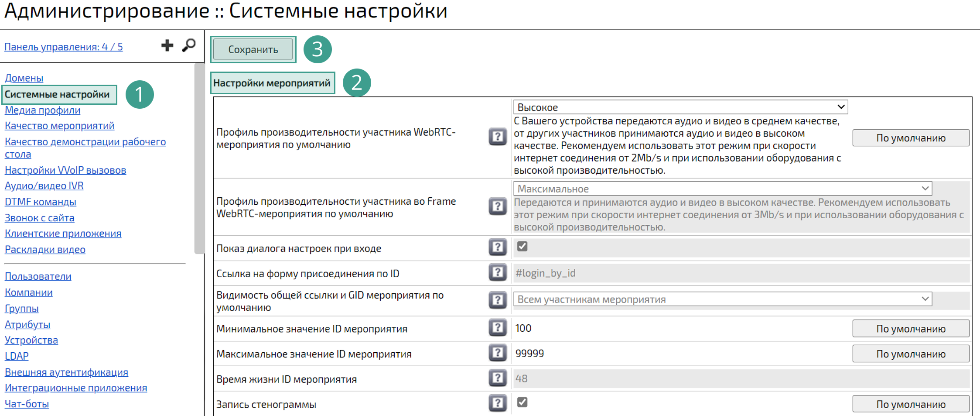Toggle the transcript recording checkbox
980x416 pixels.
[522, 402]
